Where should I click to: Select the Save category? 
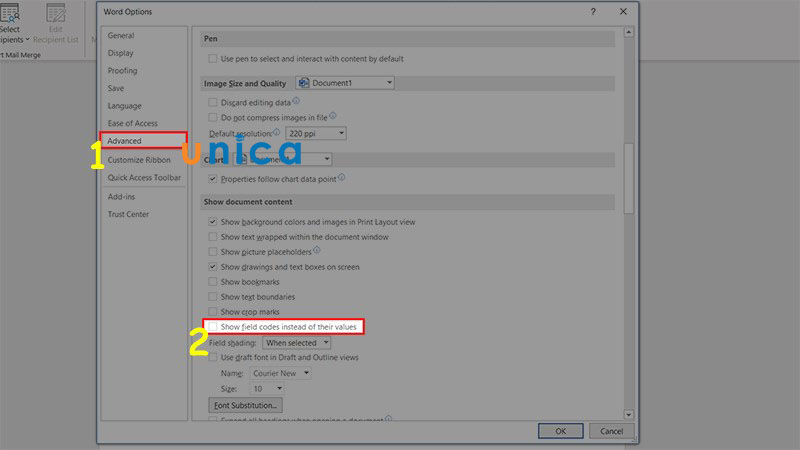116,88
